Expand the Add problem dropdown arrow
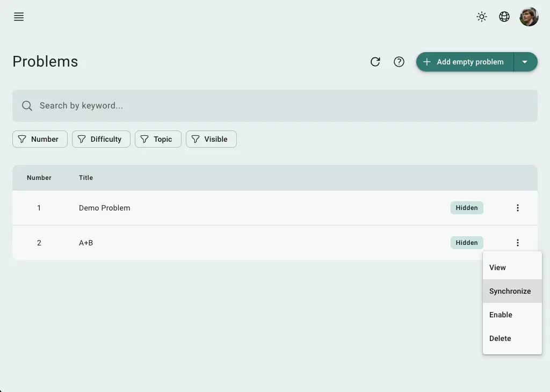This screenshot has height=392, width=550. click(x=525, y=62)
